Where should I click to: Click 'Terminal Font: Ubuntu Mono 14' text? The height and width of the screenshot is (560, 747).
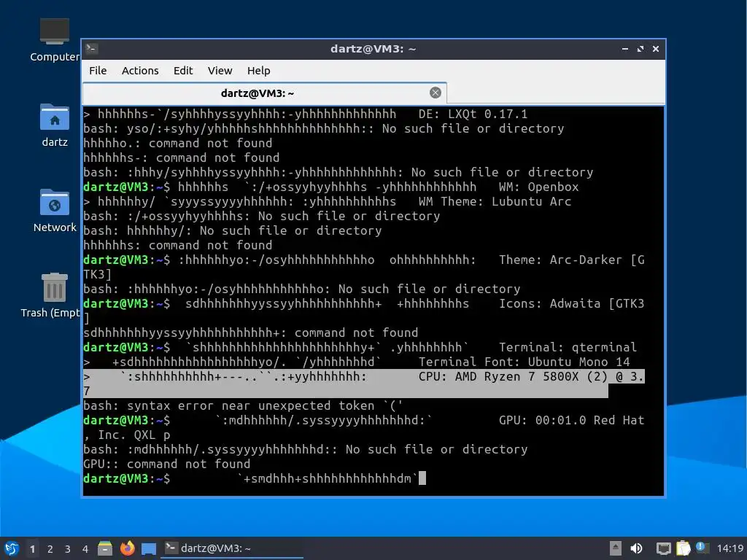[524, 362]
